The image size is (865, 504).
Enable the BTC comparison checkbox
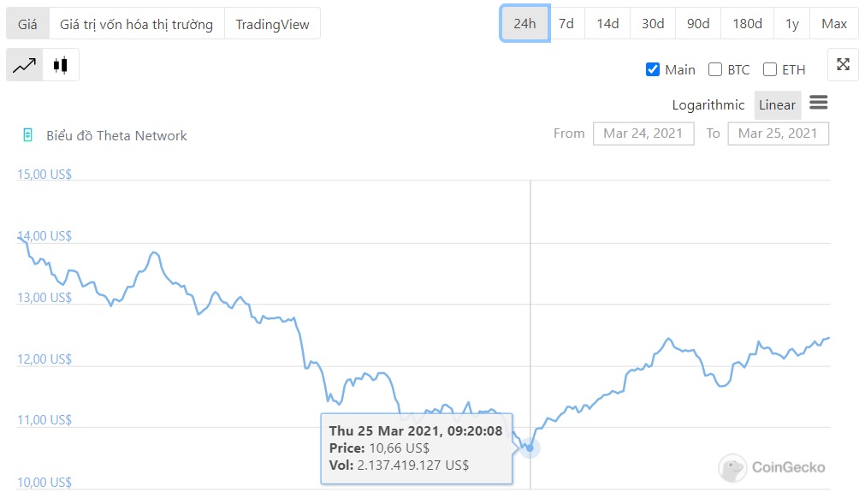[715, 69]
